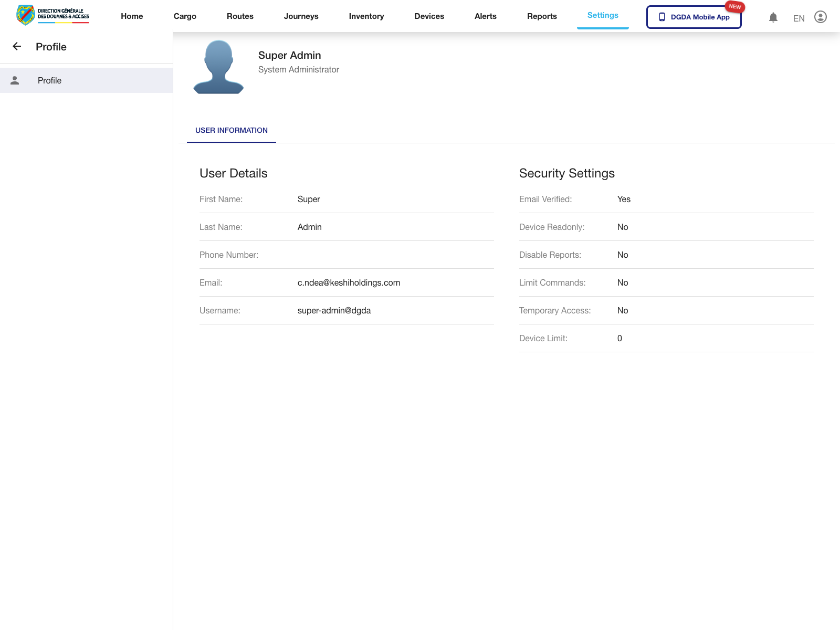
Task: Go to the Journeys page
Action: [x=301, y=16]
